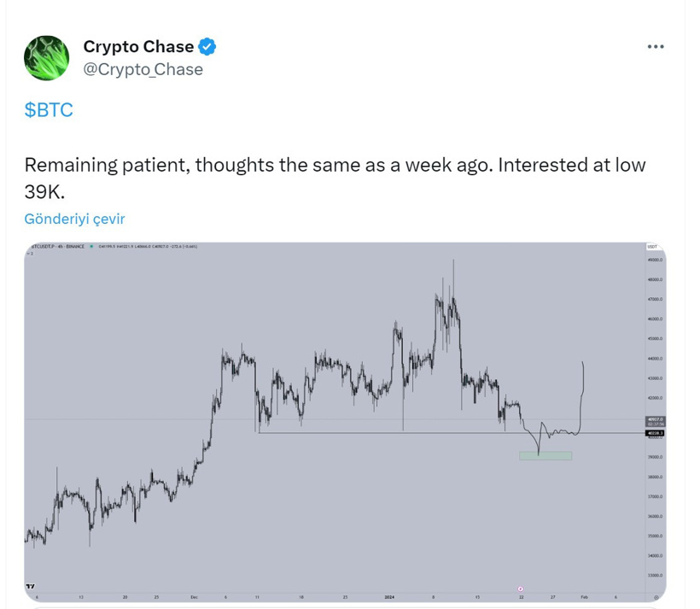Image resolution: width=700 pixels, height=609 pixels.
Task: Click the 40927.0 price tag on the axis
Action: pos(654,419)
